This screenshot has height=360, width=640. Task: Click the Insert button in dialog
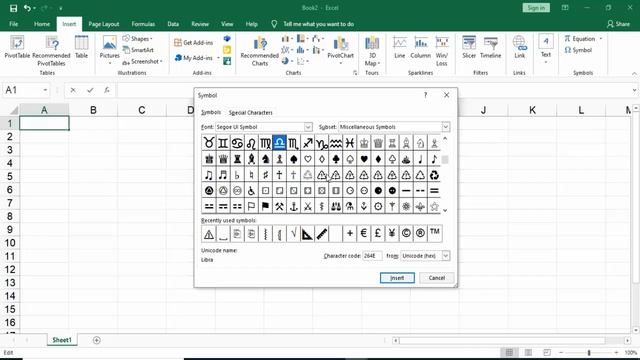[x=397, y=278]
